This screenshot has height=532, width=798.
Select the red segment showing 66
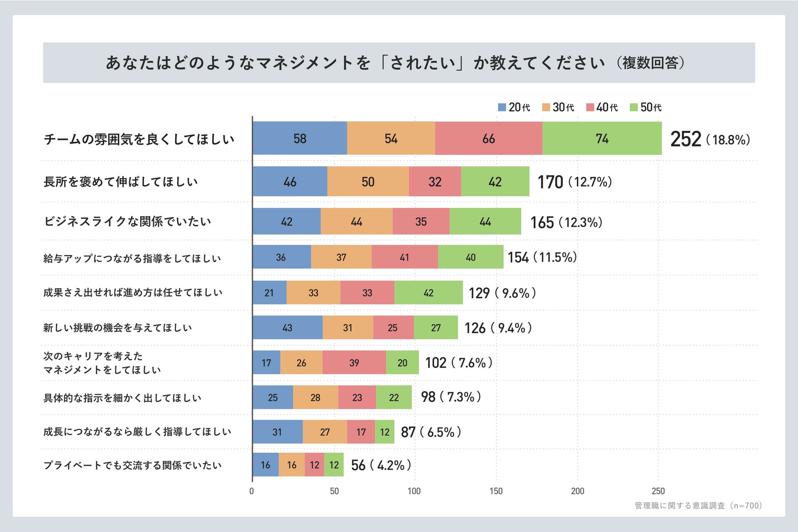pos(489,139)
